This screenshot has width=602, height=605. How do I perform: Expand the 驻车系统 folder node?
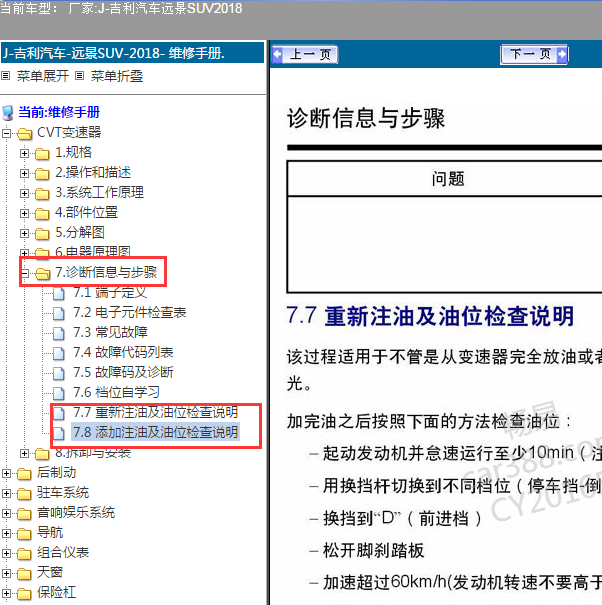tap(6, 493)
